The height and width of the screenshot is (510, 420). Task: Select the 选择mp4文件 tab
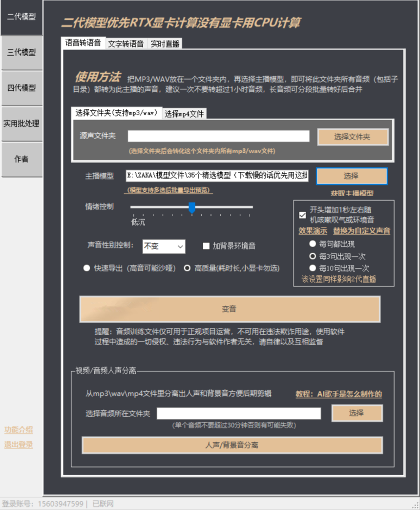184,114
